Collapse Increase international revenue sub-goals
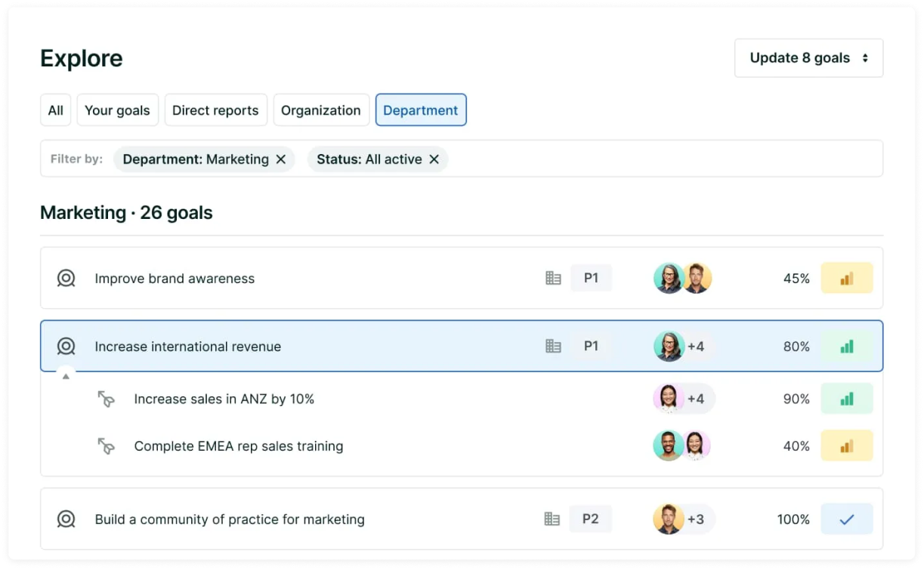Image resolution: width=924 pixels, height=570 pixels. tap(66, 376)
